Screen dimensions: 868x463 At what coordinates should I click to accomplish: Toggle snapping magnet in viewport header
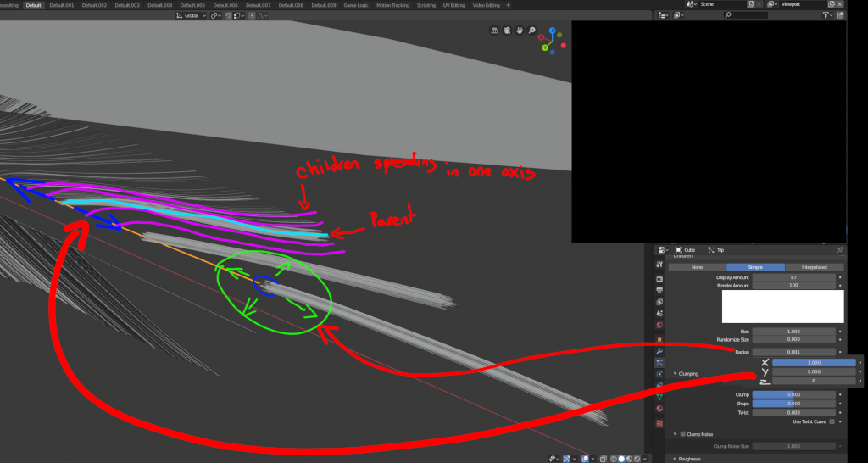point(229,15)
